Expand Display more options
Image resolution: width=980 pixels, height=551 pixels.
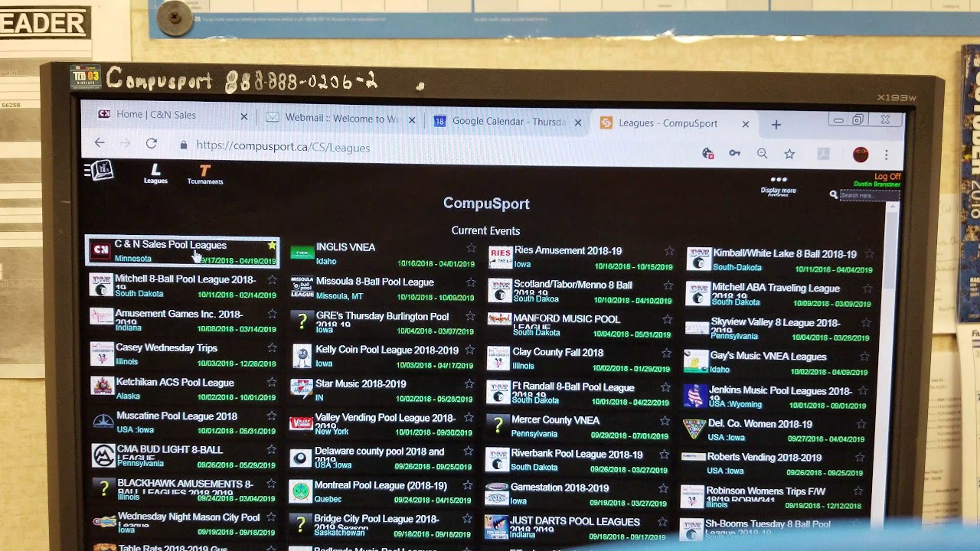click(x=779, y=185)
